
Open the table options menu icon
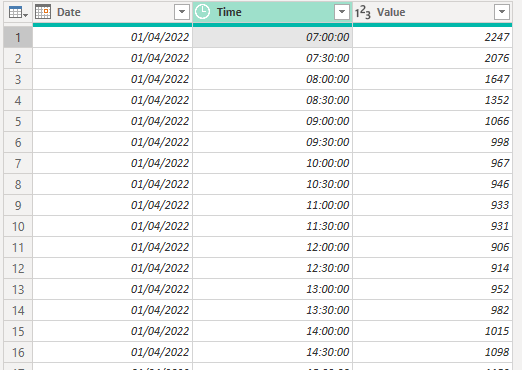tap(18, 12)
